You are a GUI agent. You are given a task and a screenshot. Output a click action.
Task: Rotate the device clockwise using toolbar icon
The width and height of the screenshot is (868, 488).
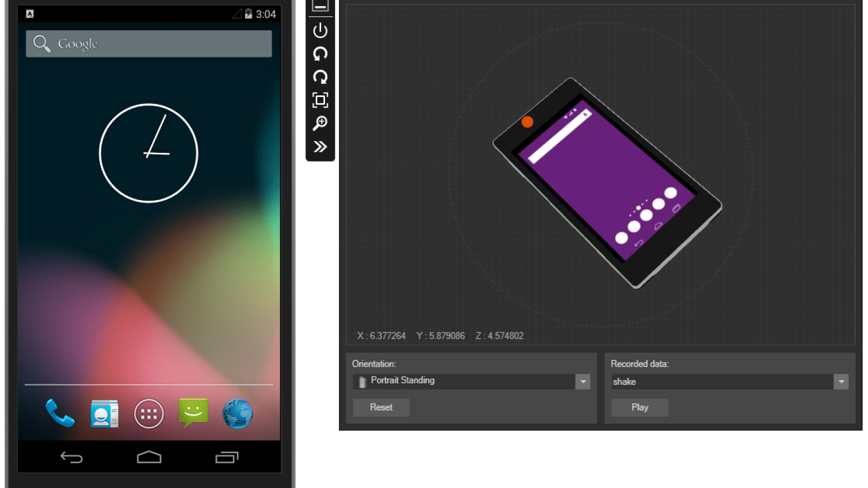click(320, 76)
